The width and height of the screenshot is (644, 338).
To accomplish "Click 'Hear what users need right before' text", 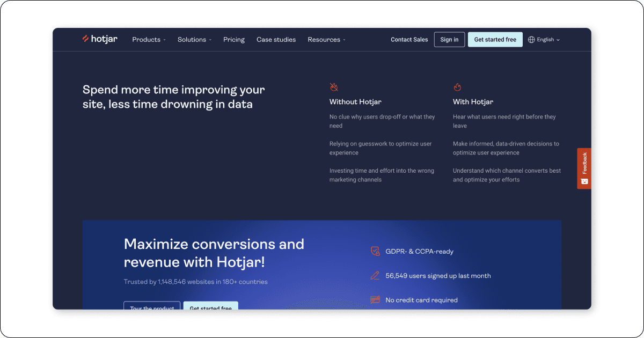I will 504,121.
